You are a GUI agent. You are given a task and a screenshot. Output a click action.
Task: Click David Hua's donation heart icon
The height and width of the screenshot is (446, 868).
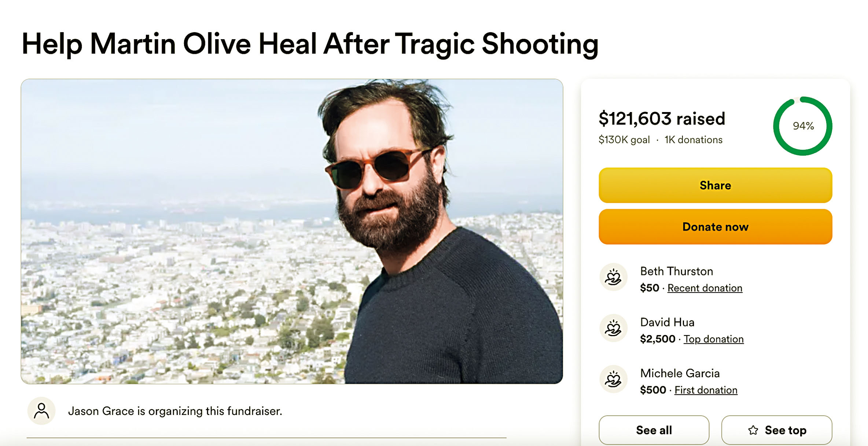(613, 328)
